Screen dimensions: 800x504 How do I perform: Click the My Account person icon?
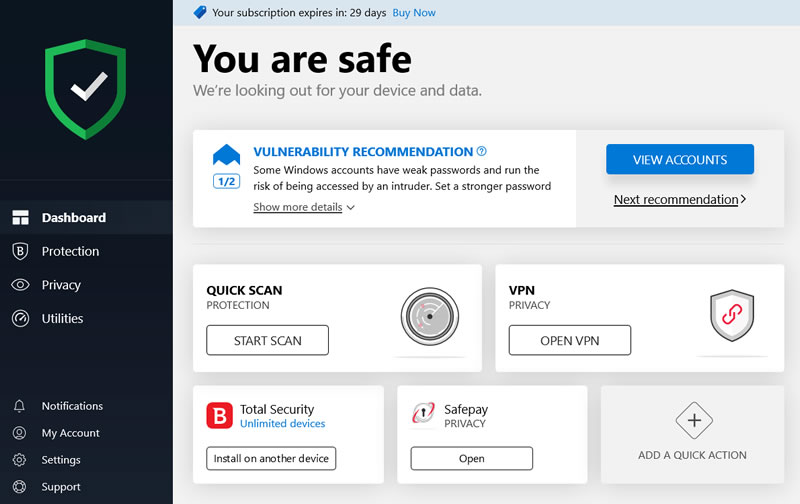pos(19,433)
